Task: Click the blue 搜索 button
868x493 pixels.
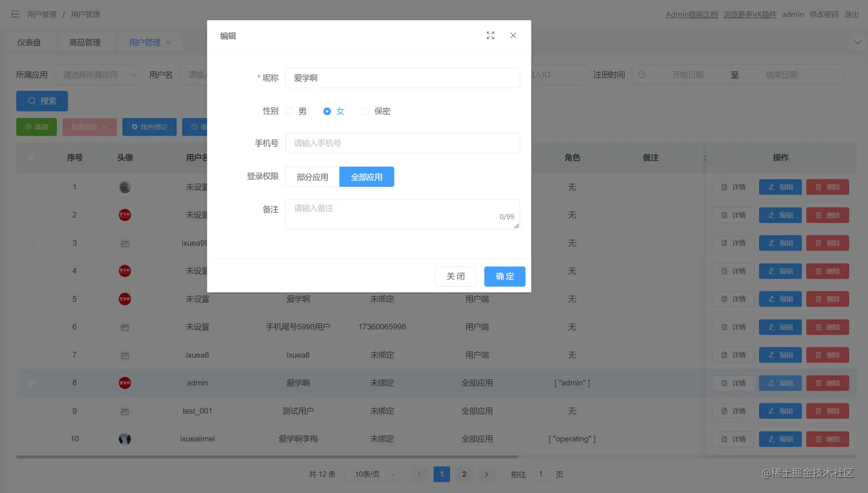Action: [42, 101]
